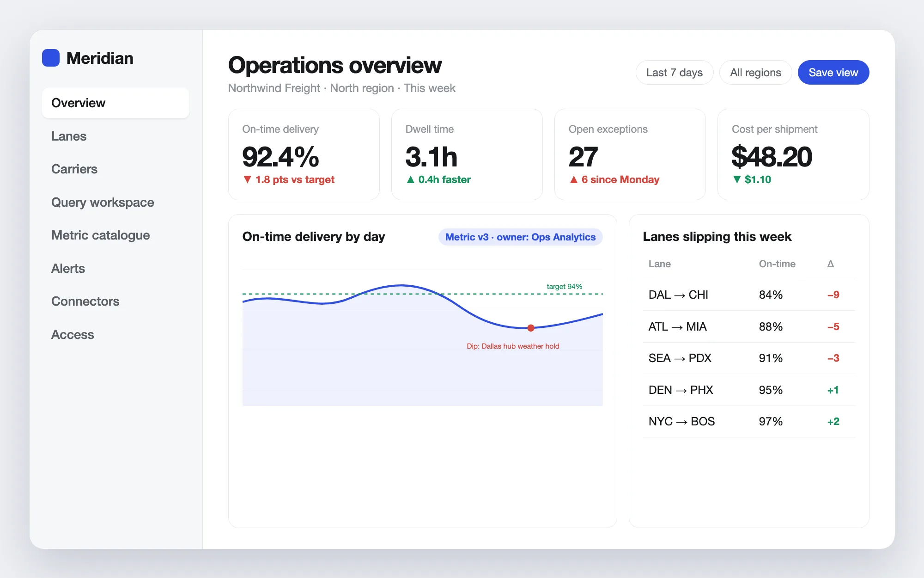Click the Dip: Dallas hub weather hold annotation
This screenshot has width=924, height=578.
tap(513, 346)
